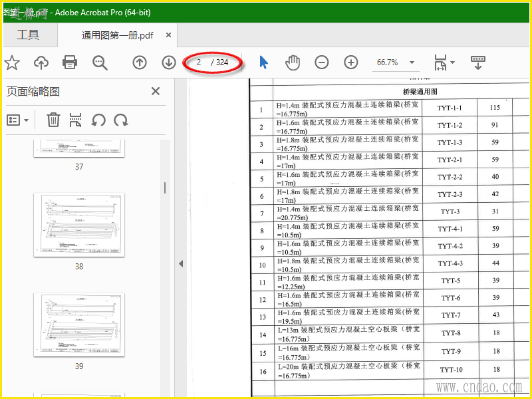Open the 工具 tab

tap(28, 35)
